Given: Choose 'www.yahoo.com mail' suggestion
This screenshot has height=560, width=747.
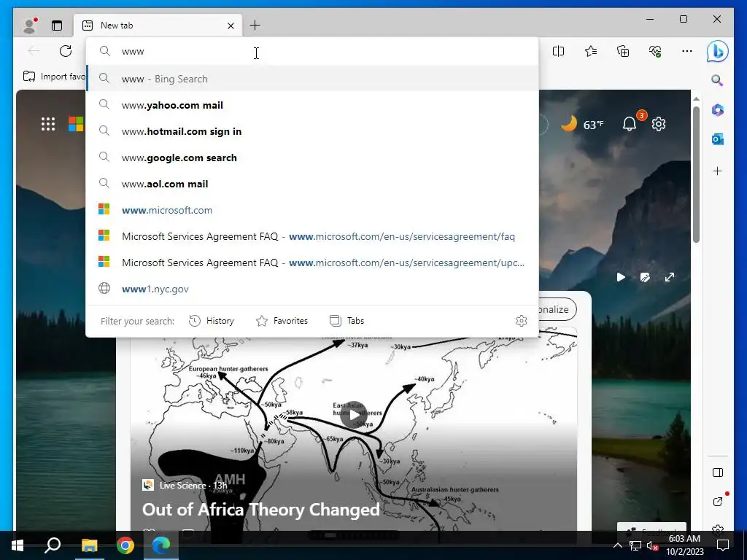Looking at the screenshot, I should [x=312, y=105].
